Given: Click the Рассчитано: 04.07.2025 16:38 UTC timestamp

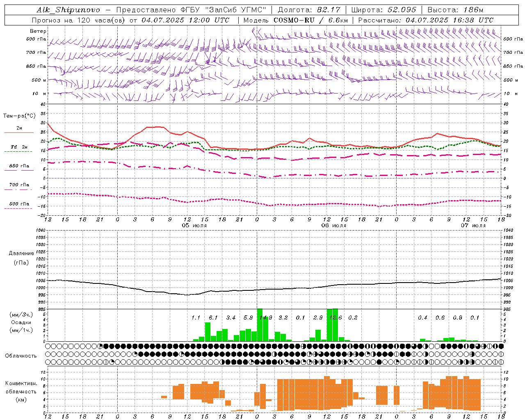Looking at the screenshot, I should pyautogui.click(x=426, y=20).
